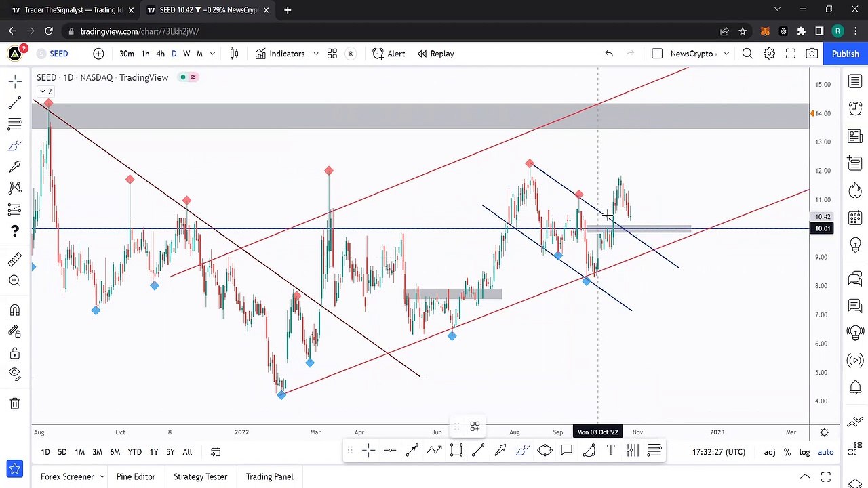Open the watchlist panel in right sidebar

coord(854,81)
